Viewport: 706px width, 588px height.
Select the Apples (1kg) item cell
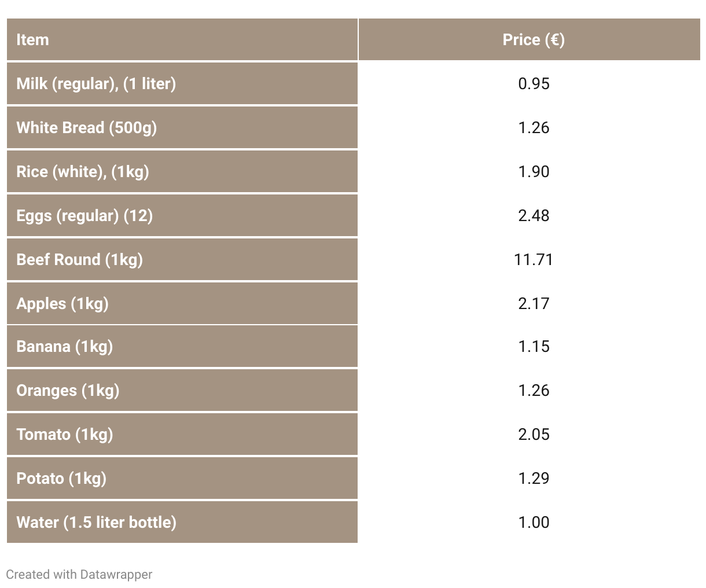(182, 303)
